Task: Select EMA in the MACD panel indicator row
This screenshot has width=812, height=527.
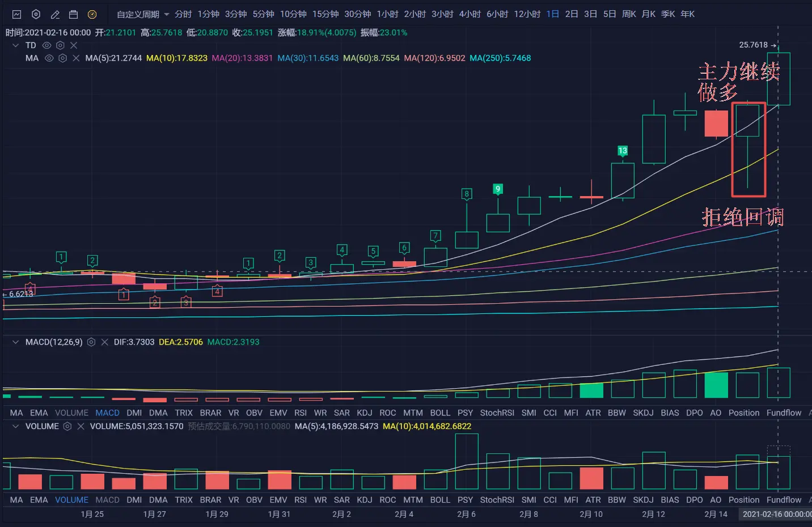Action: 39,413
